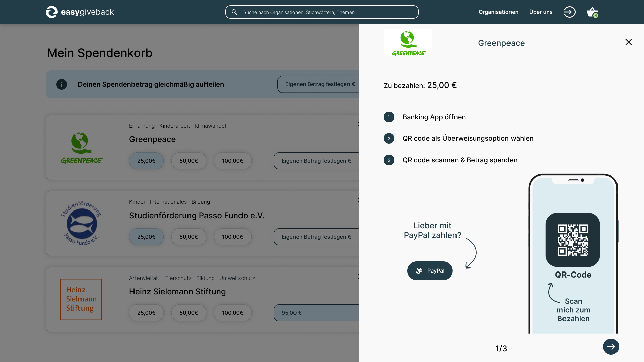Open the Über uns menu item
The height and width of the screenshot is (362, 644).
[x=541, y=12]
